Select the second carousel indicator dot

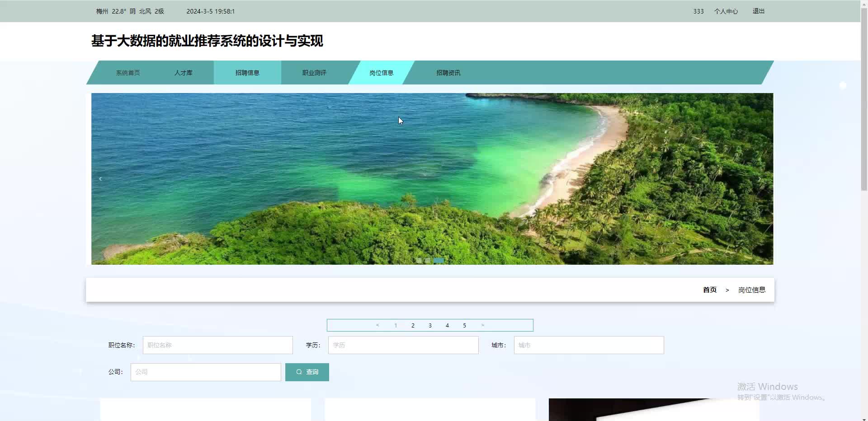click(x=428, y=260)
